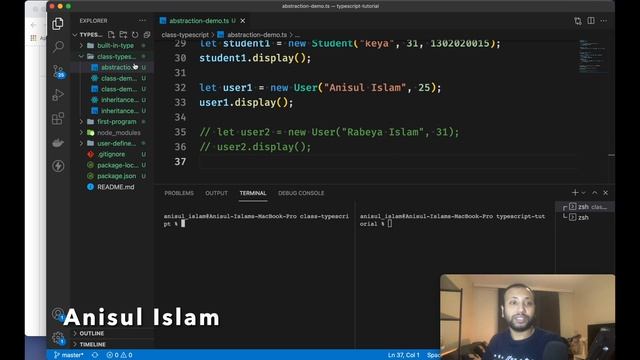Viewport: 640px width, 360px height.
Task: Select the Terminal panel tab
Action: pyautogui.click(x=253, y=193)
